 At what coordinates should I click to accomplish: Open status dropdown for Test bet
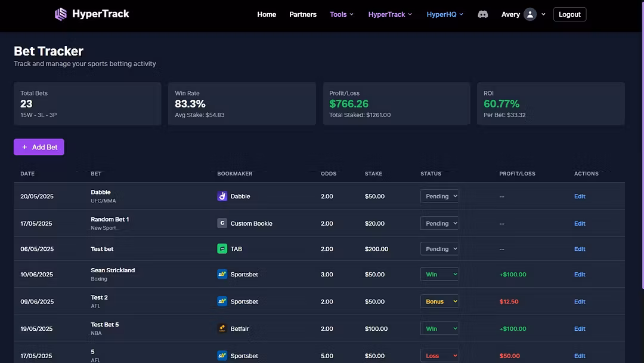439,249
